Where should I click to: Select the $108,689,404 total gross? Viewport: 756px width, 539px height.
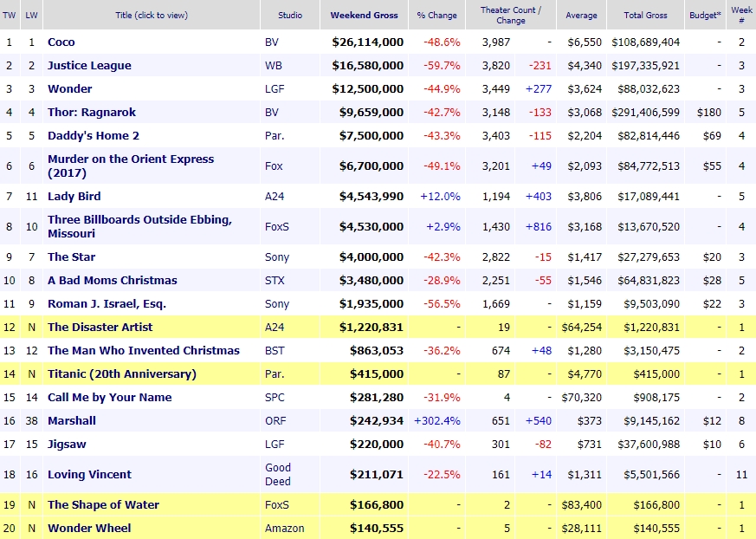click(x=646, y=42)
